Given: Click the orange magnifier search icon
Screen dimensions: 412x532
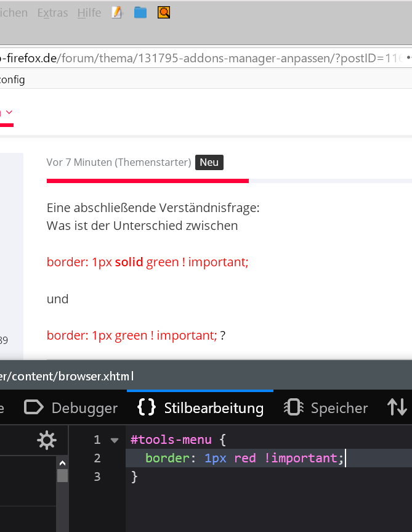Looking at the screenshot, I should click(164, 12).
